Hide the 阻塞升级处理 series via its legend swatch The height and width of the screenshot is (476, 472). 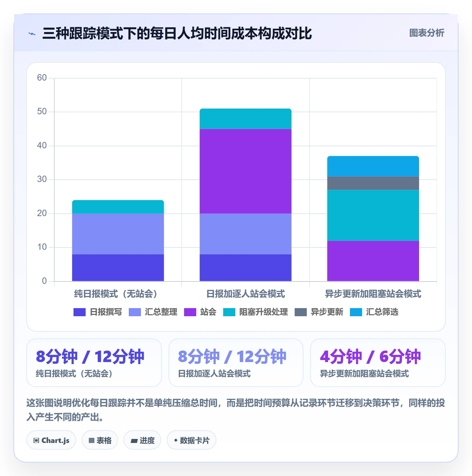click(229, 312)
